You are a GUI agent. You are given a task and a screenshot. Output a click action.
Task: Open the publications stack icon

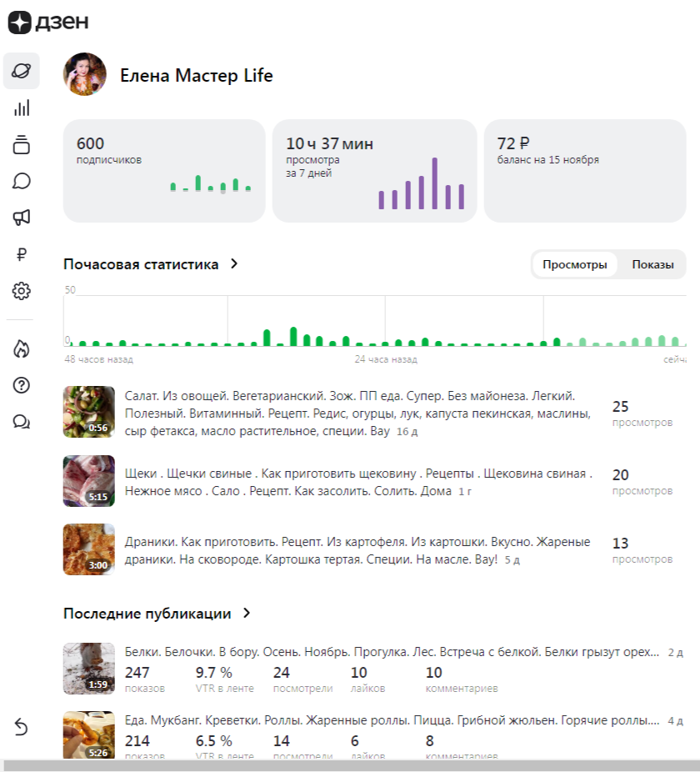pyautogui.click(x=22, y=144)
